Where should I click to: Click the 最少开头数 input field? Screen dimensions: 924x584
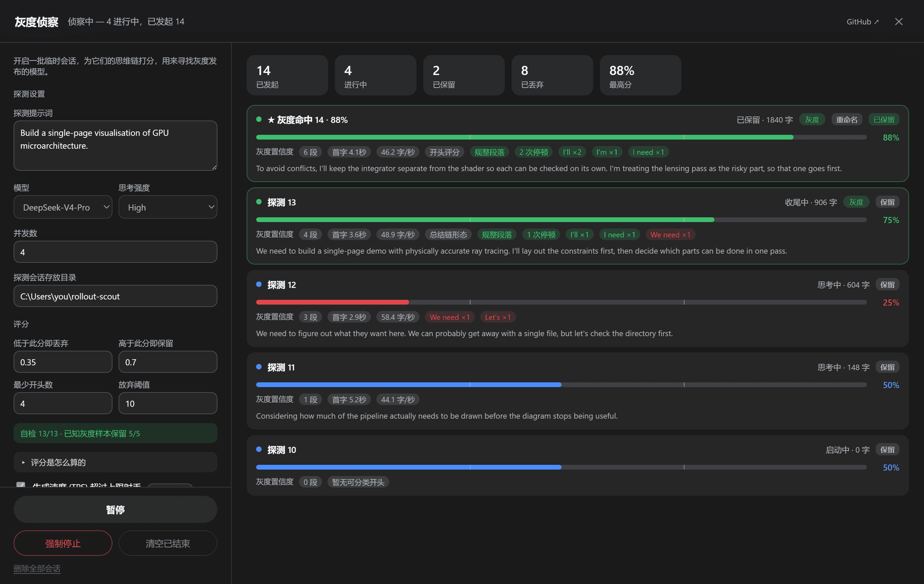[63, 403]
